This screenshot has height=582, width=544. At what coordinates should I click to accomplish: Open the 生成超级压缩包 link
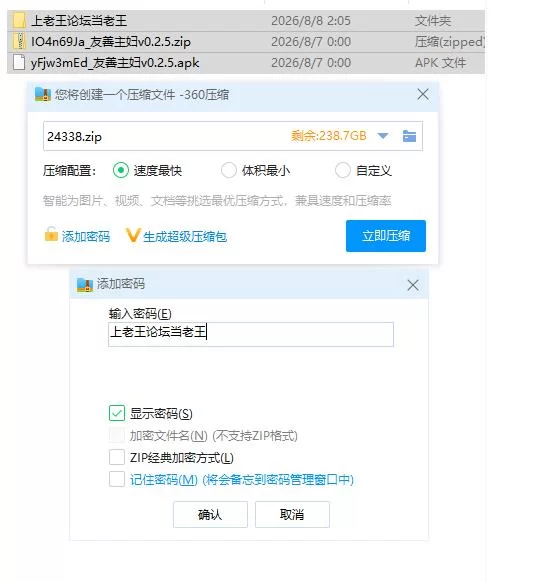click(185, 236)
